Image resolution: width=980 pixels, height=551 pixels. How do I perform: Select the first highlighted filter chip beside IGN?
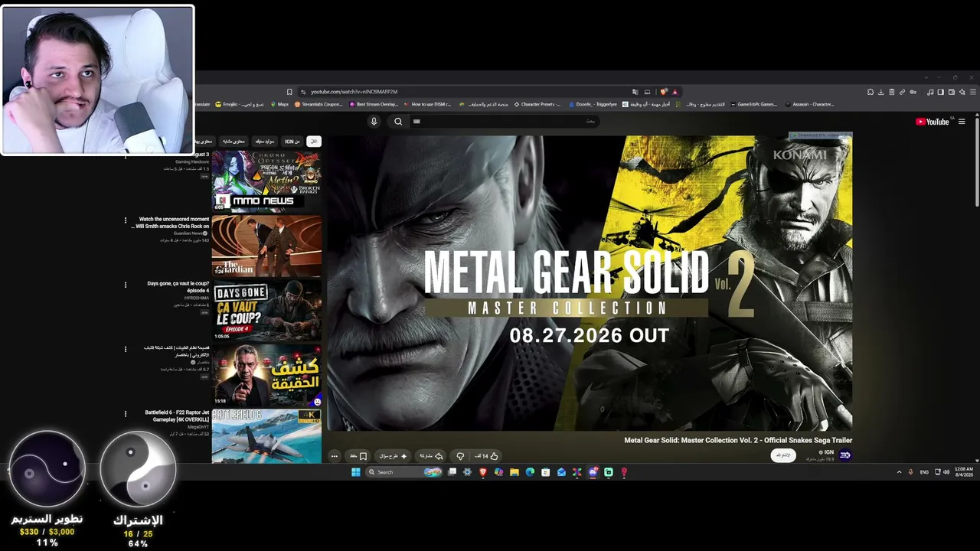click(314, 142)
